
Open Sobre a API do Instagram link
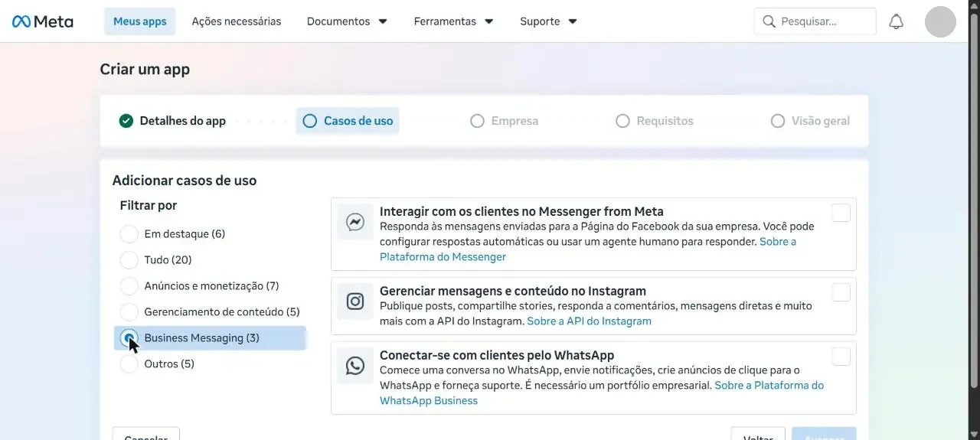click(590, 321)
